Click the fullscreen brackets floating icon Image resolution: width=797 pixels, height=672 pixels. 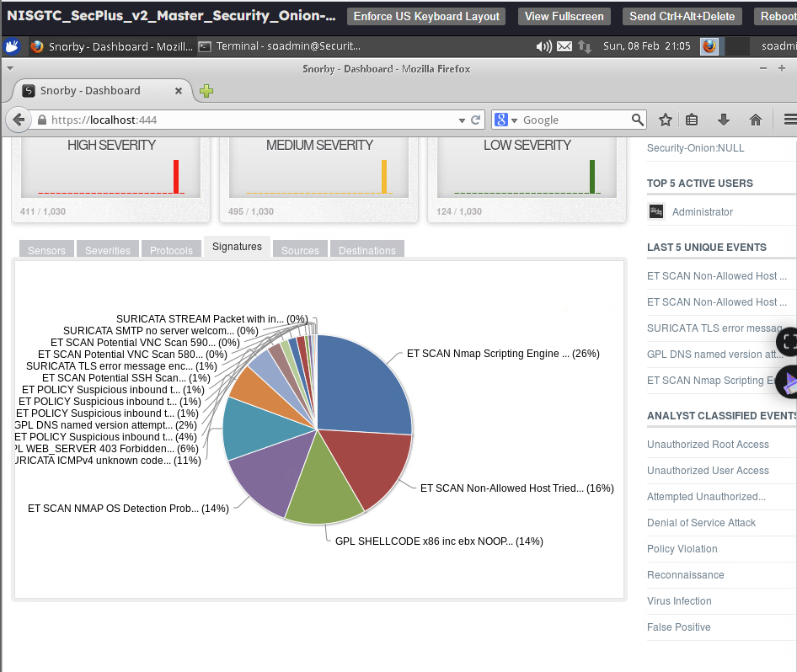pos(789,340)
